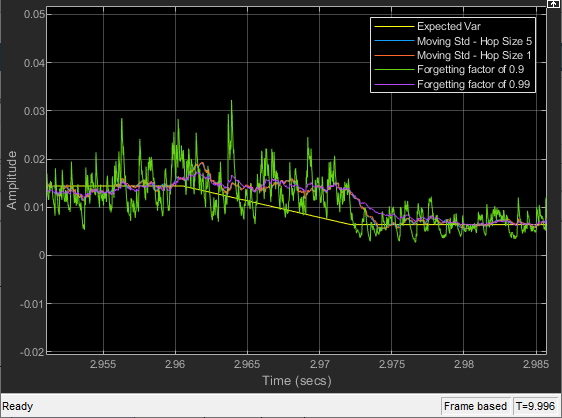Viewport: 562px width, 418px height.
Task: Click the T=9.996 simulation time readout
Action: [535, 406]
